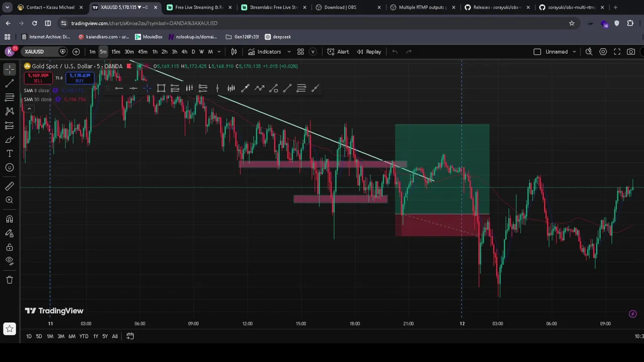Open the quick search magnifier icon
644x362 pixels.
[x=589, y=52]
